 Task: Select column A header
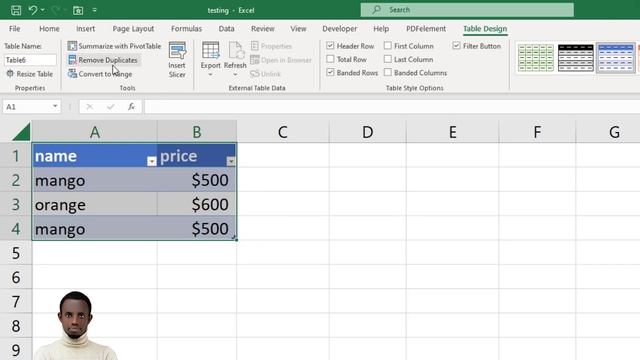click(95, 132)
